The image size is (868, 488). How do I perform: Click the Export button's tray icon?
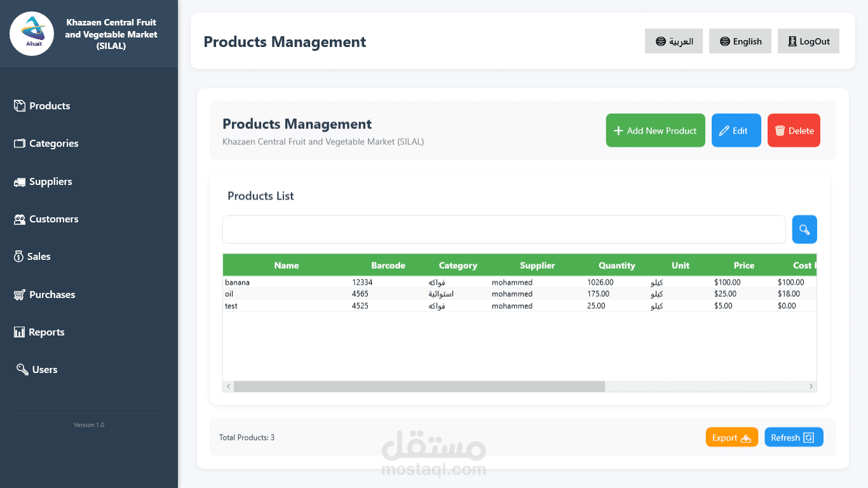[x=746, y=438]
